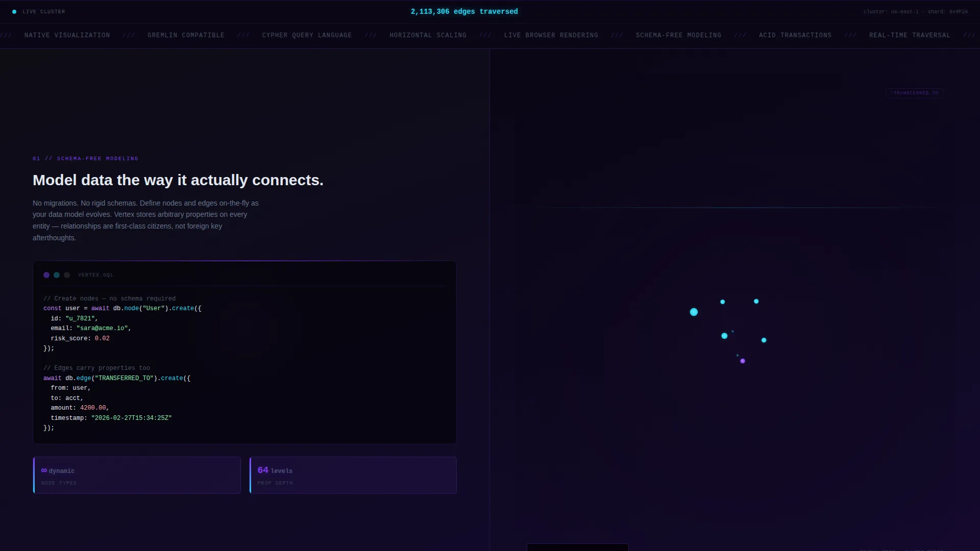Screen dimensions: 980x551
Task: Click the LIVE CLUSTER label
Action: [x=44, y=12]
